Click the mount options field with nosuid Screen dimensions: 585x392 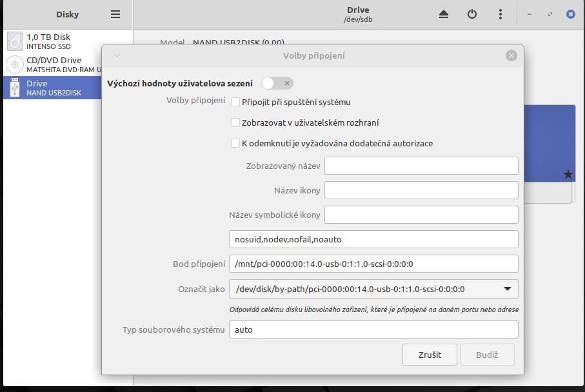[373, 239]
